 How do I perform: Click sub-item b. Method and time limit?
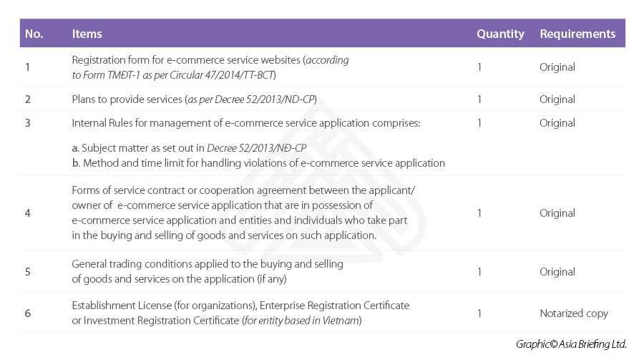coord(258,163)
